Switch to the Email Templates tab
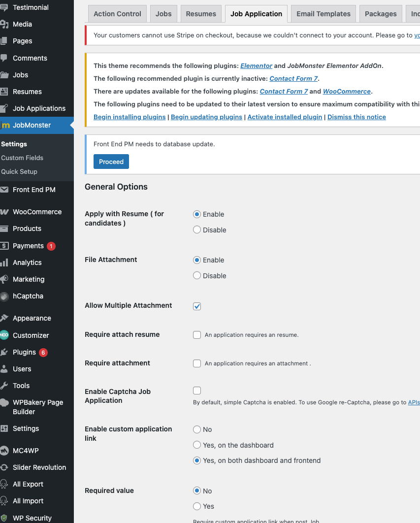The width and height of the screenshot is (420, 523). click(x=323, y=14)
